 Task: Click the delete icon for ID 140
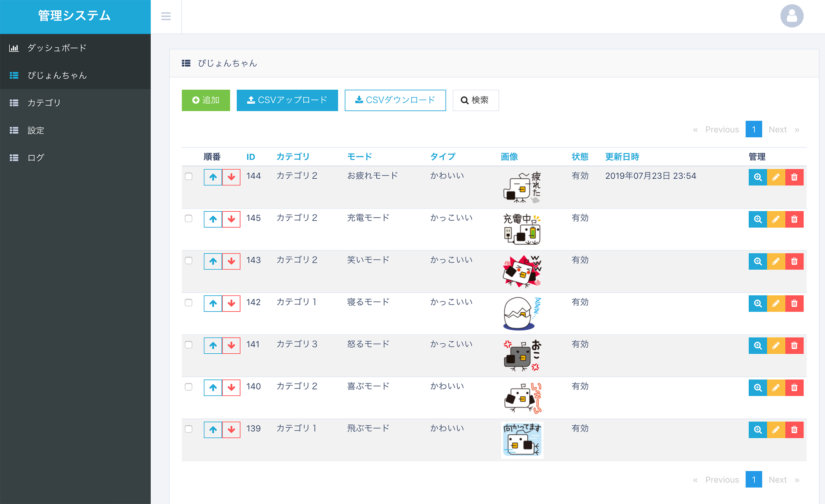[795, 387]
